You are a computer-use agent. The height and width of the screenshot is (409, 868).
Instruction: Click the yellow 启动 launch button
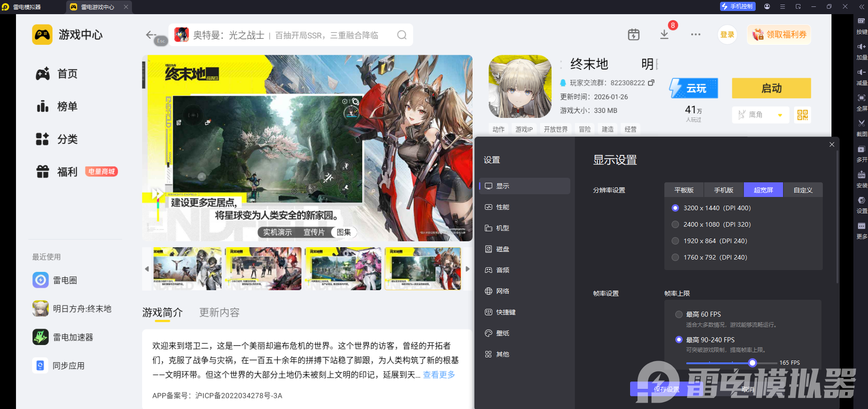tap(772, 88)
